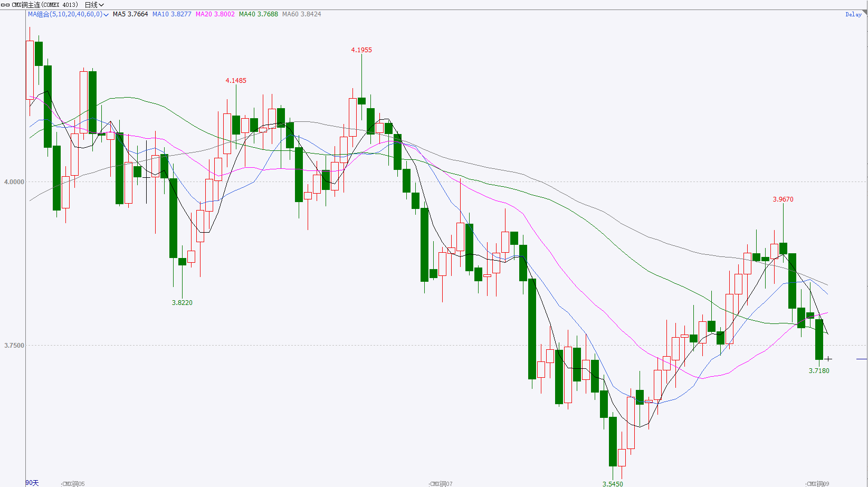Select the MA20 3.8002 legend value
Screen dimensions: 868x487
(215, 14)
